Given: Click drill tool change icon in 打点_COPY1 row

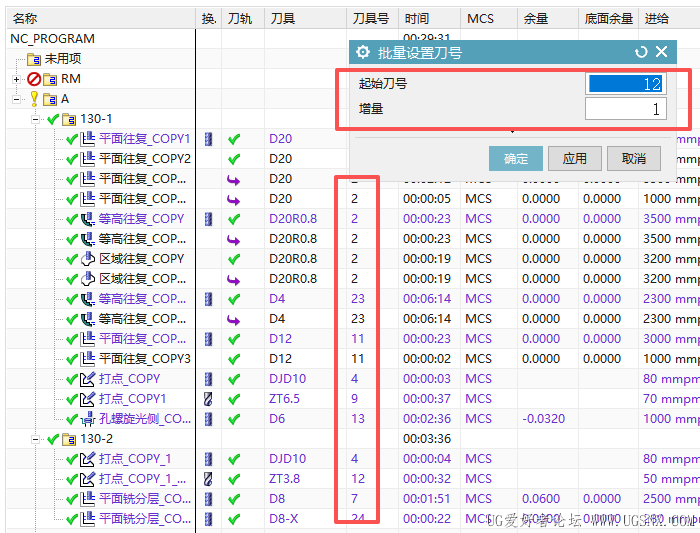Looking at the screenshot, I should click(208, 399).
